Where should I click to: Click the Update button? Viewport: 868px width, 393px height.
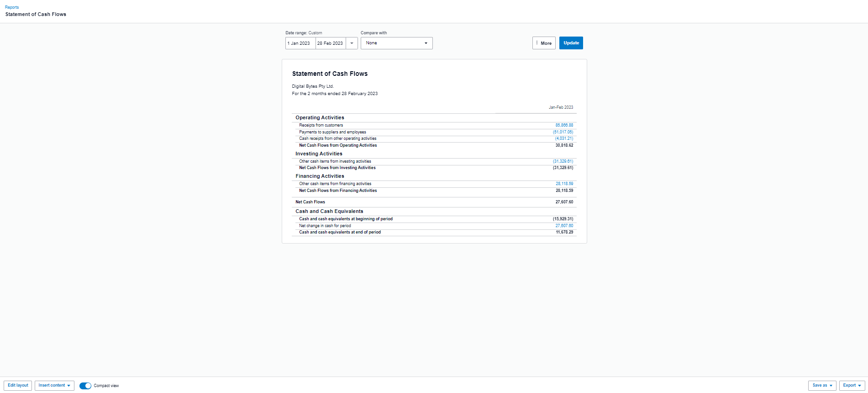click(x=571, y=43)
